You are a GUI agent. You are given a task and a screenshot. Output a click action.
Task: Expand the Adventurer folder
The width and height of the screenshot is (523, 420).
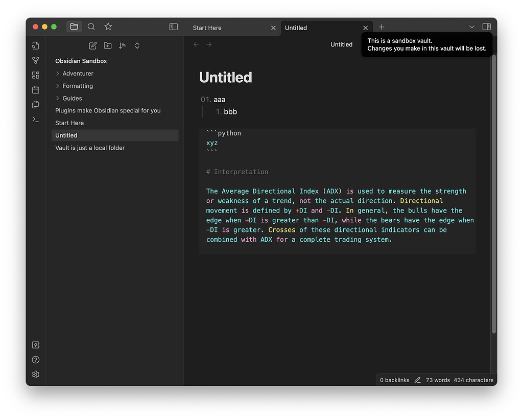58,74
